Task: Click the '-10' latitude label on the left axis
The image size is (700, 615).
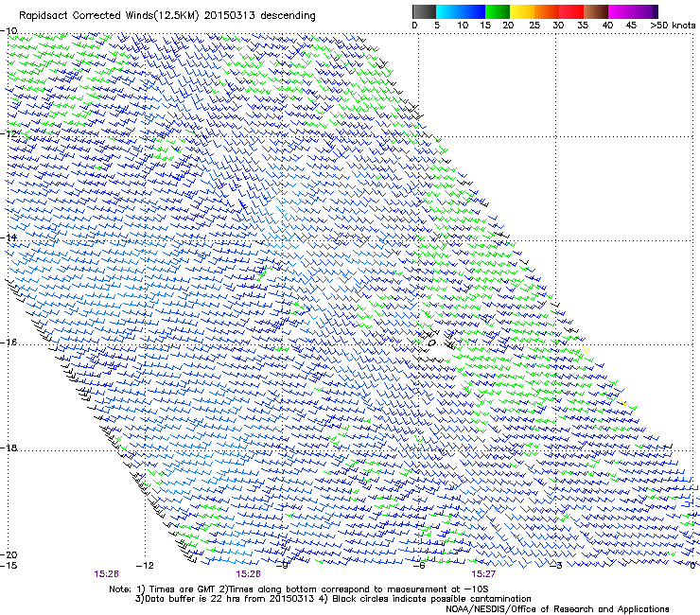Action: pos(9,31)
